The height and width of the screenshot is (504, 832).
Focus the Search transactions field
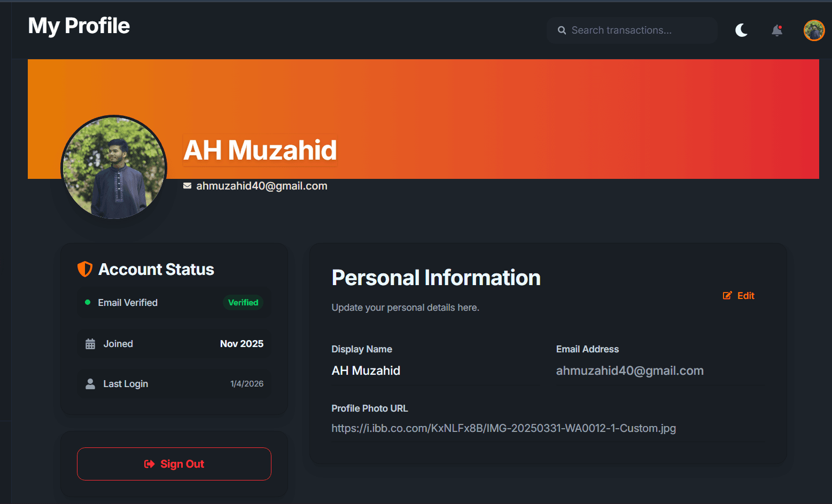pyautogui.click(x=632, y=30)
